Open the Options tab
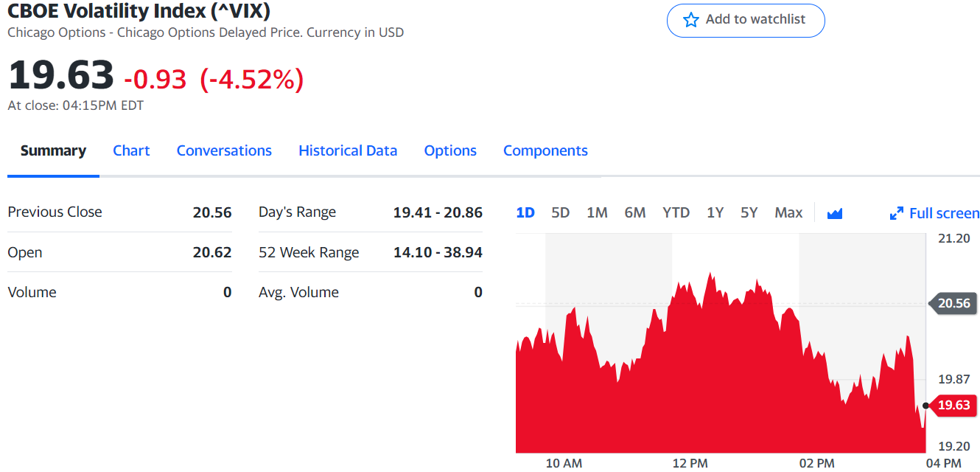Image resolution: width=980 pixels, height=472 pixels. point(450,150)
